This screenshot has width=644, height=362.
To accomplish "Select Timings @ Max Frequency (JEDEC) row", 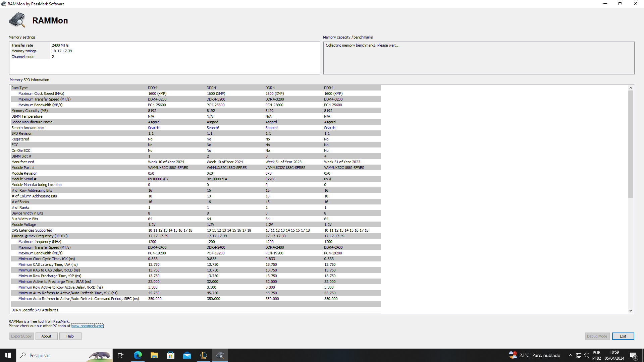I will [196, 236].
